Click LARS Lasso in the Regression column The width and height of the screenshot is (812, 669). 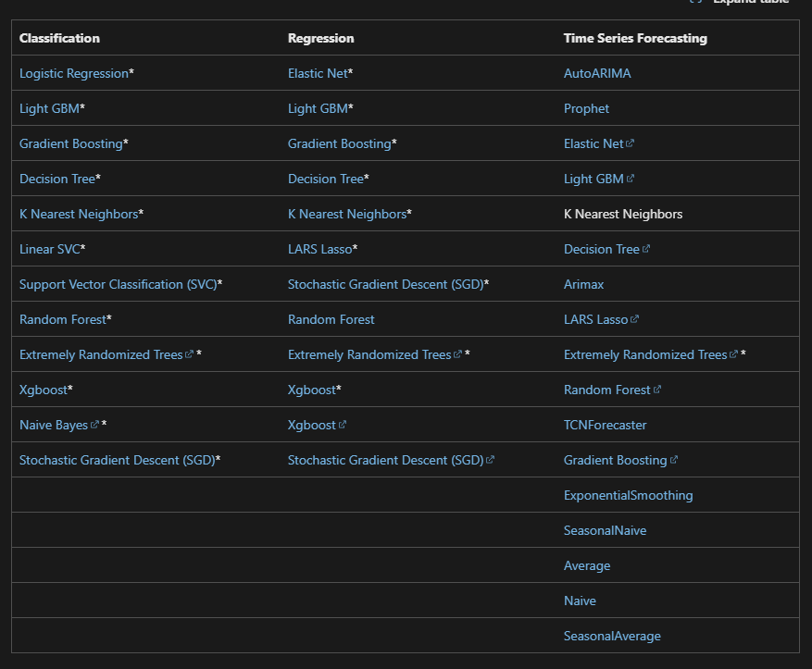click(x=320, y=250)
